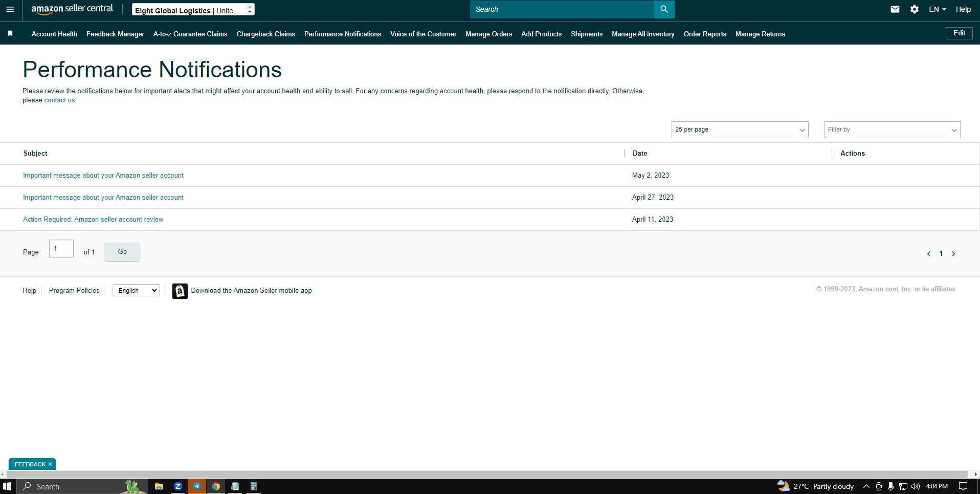The height and width of the screenshot is (494, 980).
Task: Click Download the Amazon Seller mobile app link
Action: pyautogui.click(x=251, y=291)
